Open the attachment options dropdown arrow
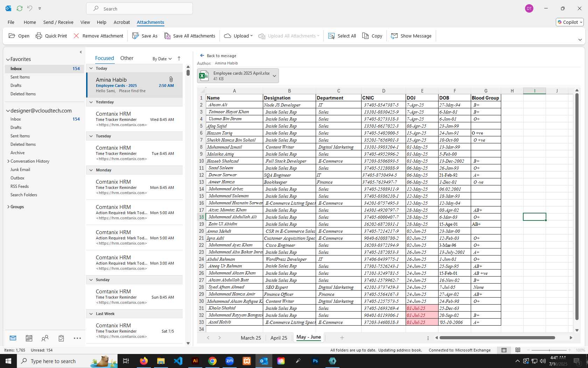The height and width of the screenshot is (368, 588). pyautogui.click(x=274, y=76)
